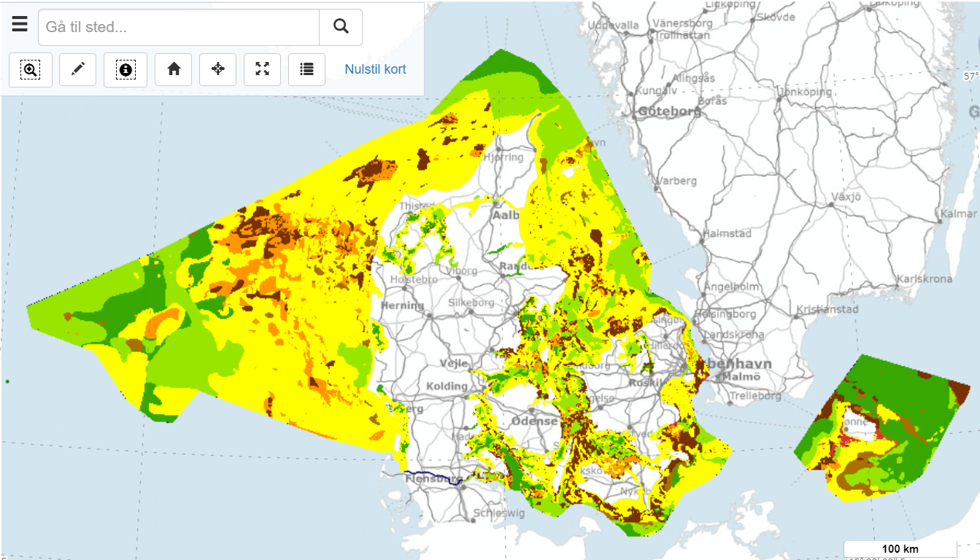The height and width of the screenshot is (560, 980).
Task: Click the Herning label on the map
Action: point(402,305)
